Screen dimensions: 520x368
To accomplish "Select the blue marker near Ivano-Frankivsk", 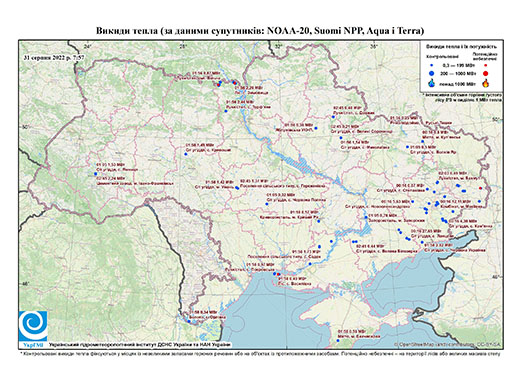I will click(95, 174).
